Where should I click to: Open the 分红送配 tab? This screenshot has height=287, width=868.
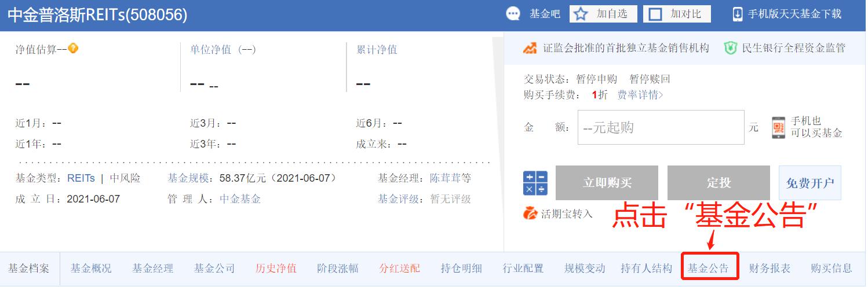pos(399,268)
